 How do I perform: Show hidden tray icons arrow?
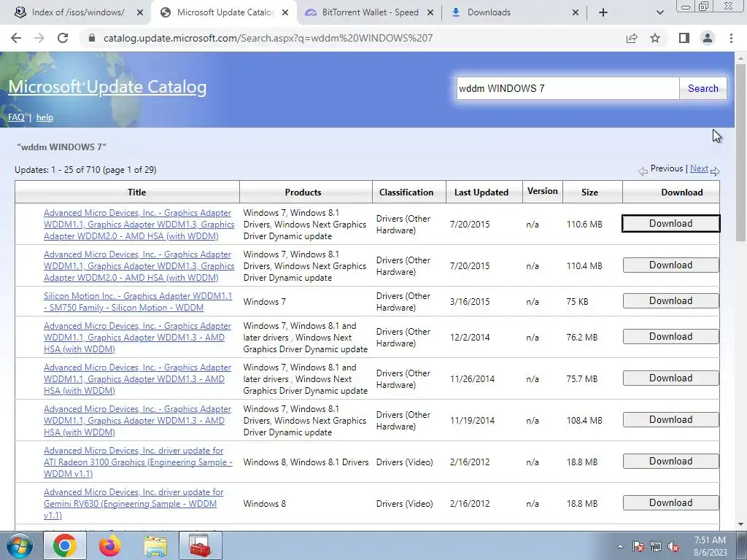click(620, 546)
